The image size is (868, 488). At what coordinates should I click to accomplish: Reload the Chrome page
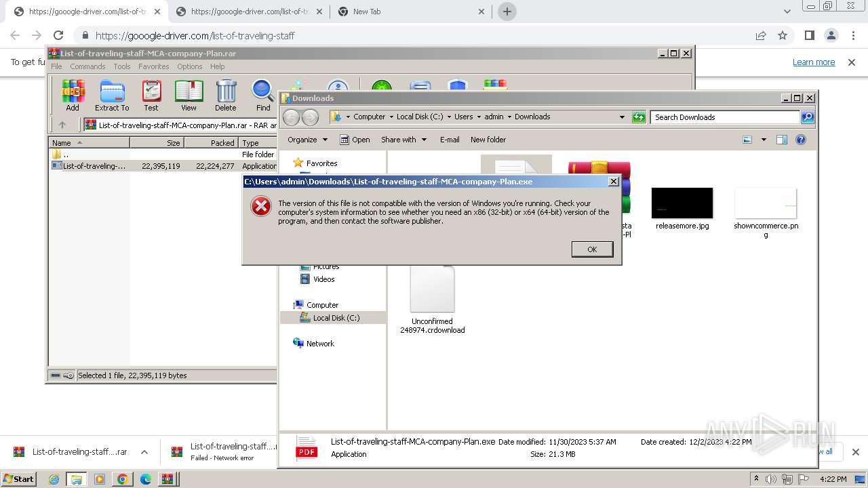pos(58,36)
